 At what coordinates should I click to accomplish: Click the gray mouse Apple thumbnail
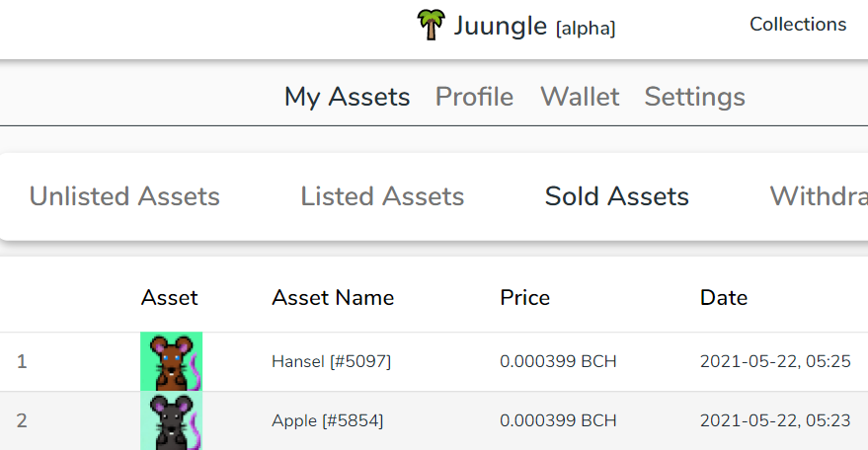tap(171, 420)
